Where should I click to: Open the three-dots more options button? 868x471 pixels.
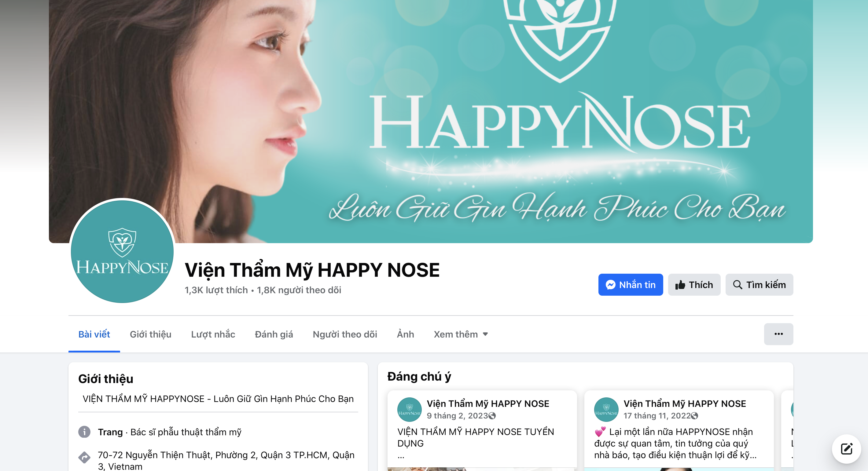click(x=778, y=334)
